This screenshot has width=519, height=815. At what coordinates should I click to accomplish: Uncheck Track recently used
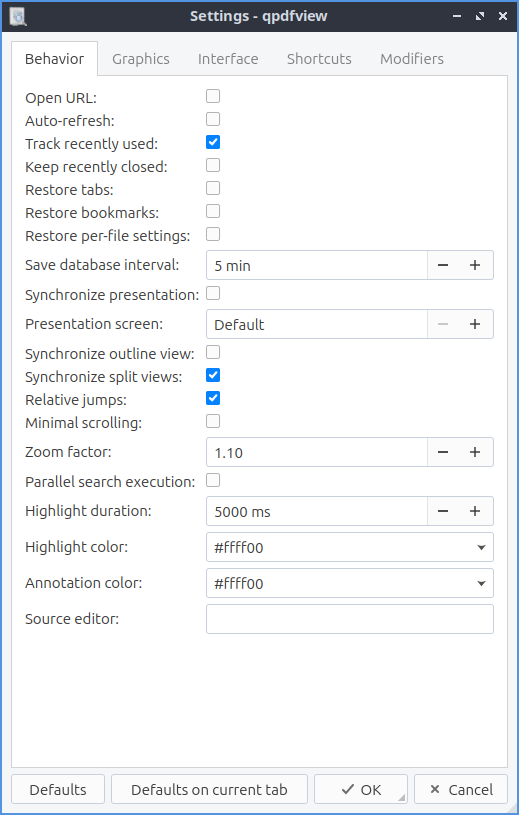pyautogui.click(x=213, y=142)
